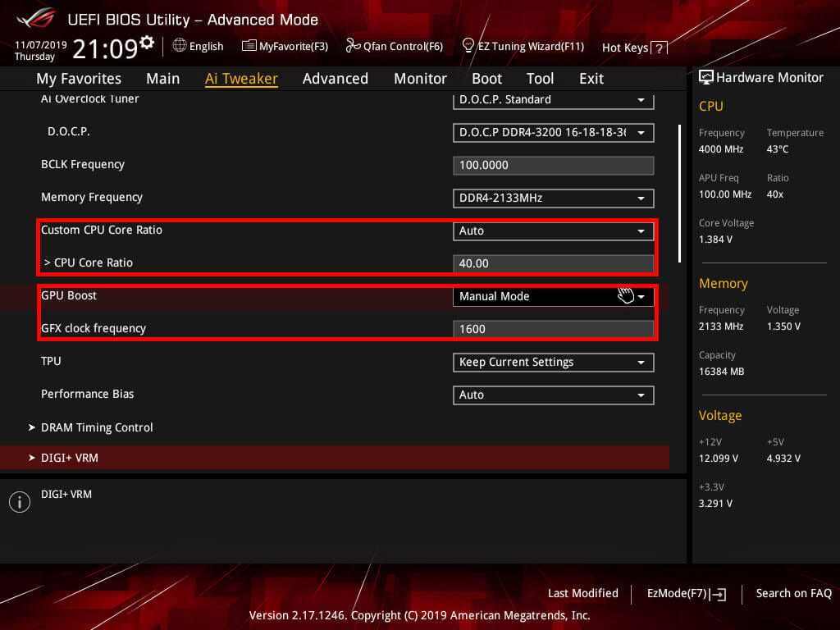Select the Ai Tweaker tab
This screenshot has width=840, height=630.
[x=241, y=79]
